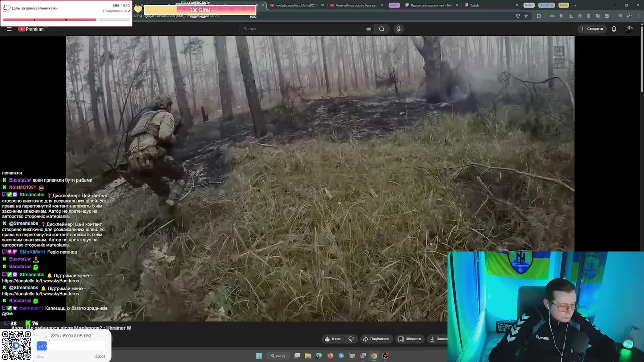Launch Microsoft Edge from the taskbar
Image resolution: width=644 pixels, height=362 pixels.
pos(319,356)
